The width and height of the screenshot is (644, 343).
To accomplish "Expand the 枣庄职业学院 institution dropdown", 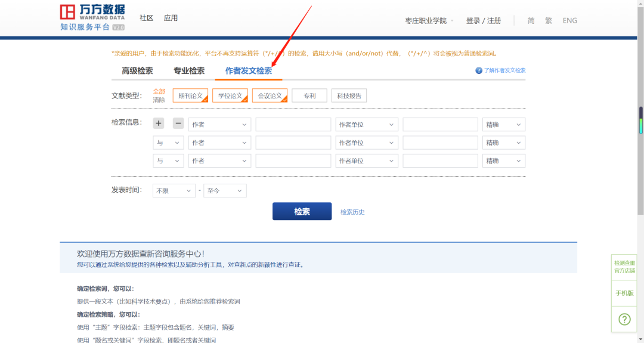I will click(x=429, y=20).
